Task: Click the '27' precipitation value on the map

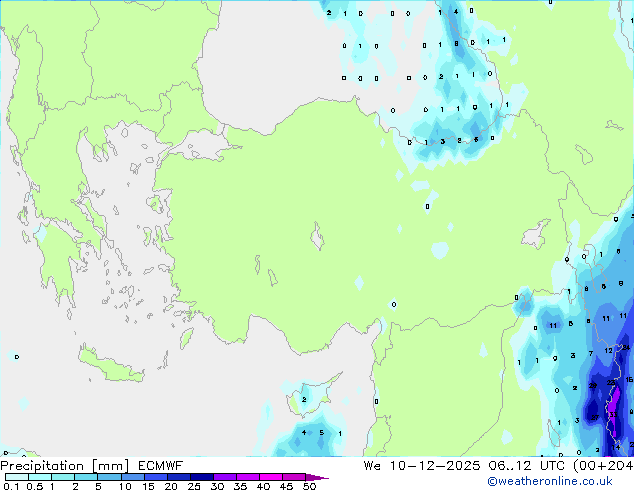Action: (x=595, y=417)
